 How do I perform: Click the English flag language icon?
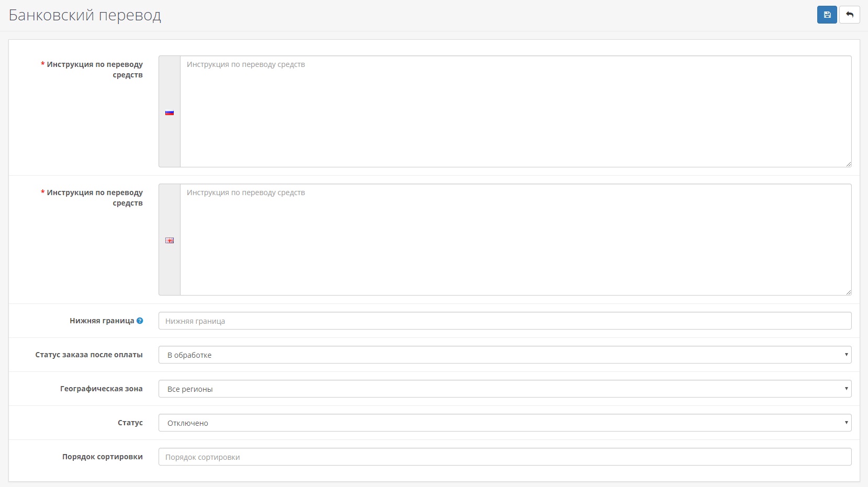[170, 241]
